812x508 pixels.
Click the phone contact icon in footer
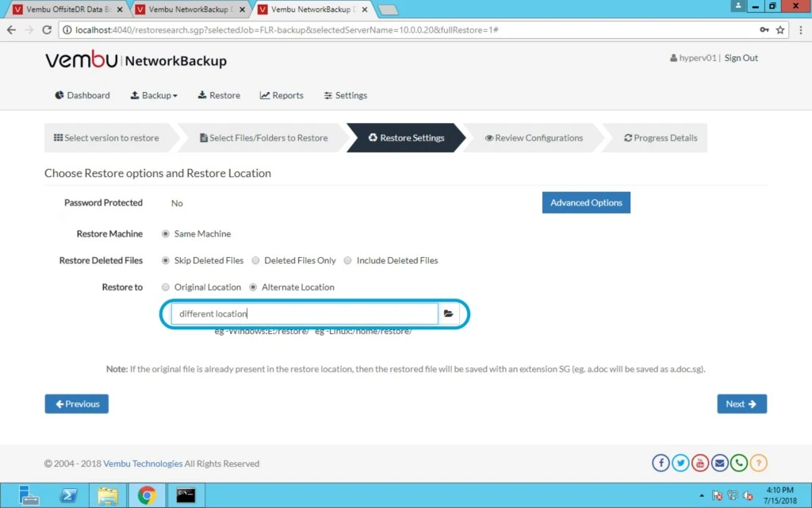pos(739,463)
